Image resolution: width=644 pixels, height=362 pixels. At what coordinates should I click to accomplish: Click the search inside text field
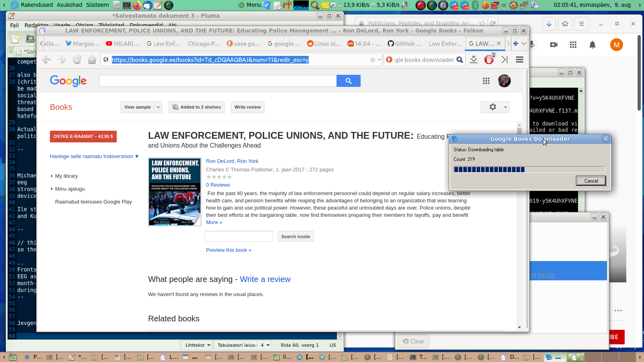[239, 237]
